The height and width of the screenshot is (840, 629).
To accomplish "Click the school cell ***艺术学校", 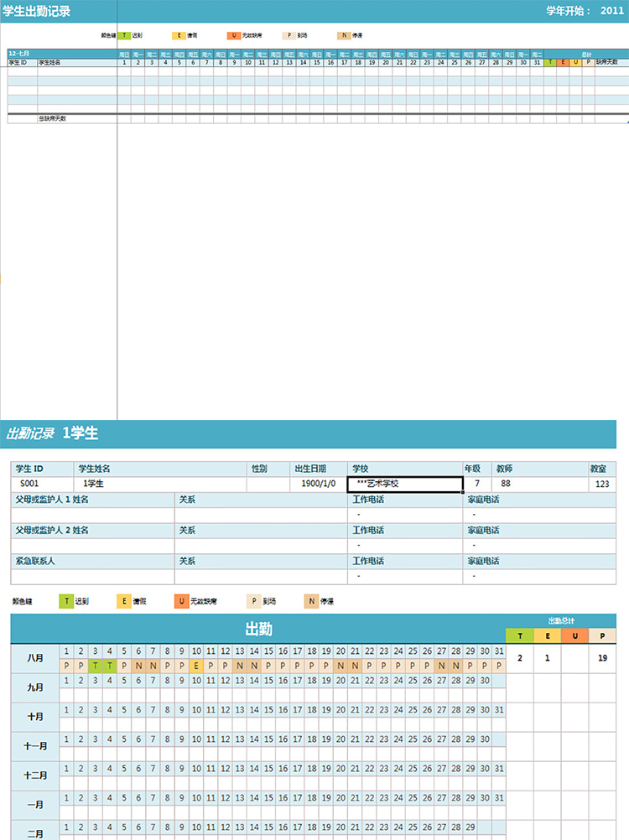I will point(405,485).
